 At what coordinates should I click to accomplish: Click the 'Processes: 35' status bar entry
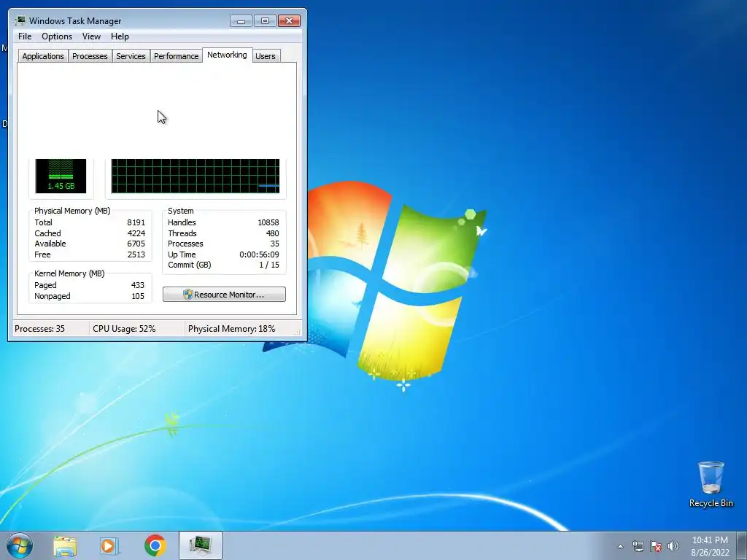point(39,329)
